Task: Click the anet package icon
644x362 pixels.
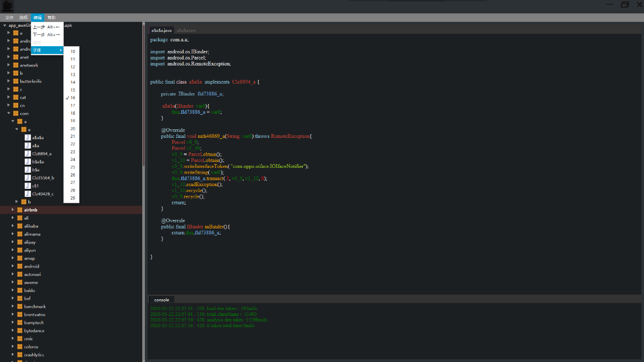Action: 16,57
